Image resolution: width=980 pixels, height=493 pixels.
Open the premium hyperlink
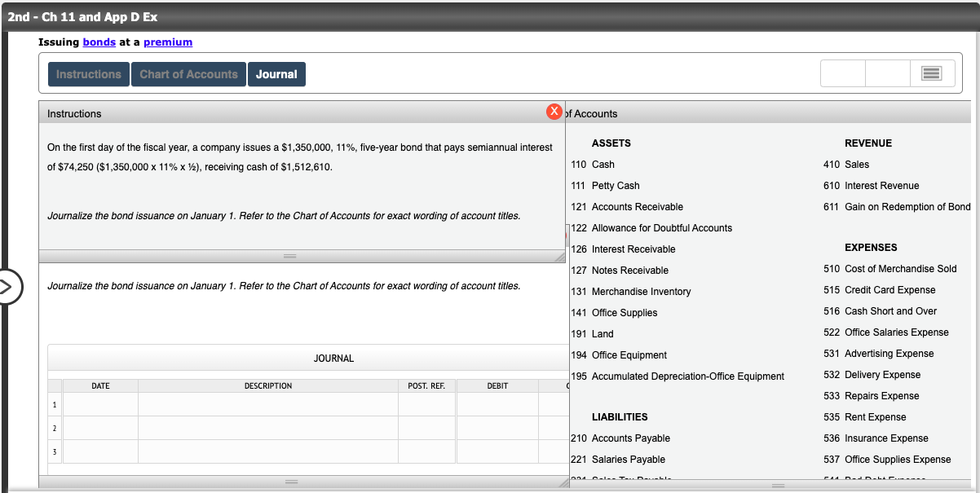tap(168, 42)
